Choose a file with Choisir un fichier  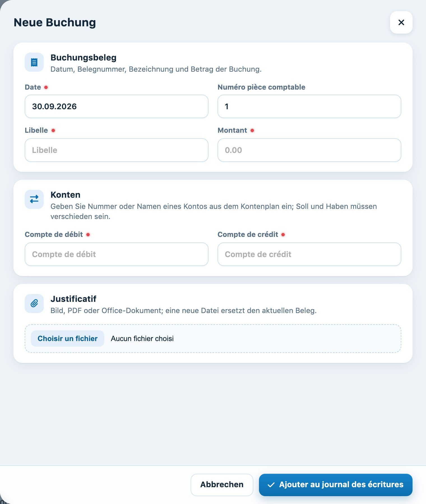(x=68, y=339)
